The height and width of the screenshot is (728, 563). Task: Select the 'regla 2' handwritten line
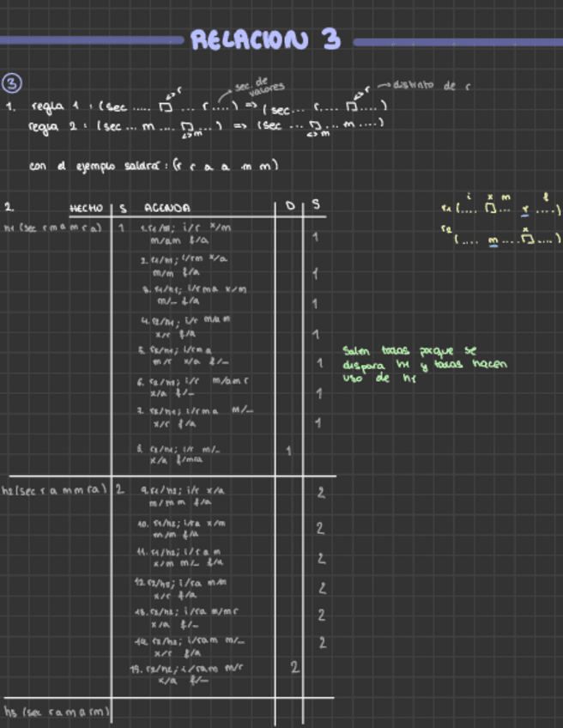[204, 126]
